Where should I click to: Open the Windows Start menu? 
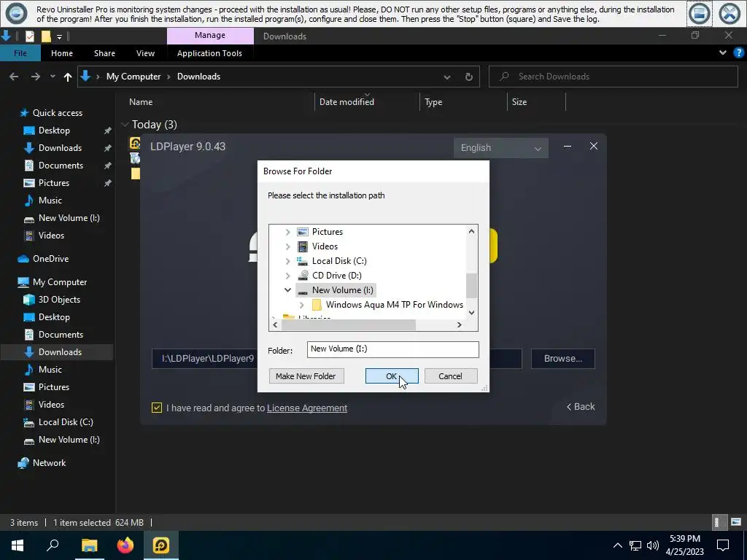pyautogui.click(x=18, y=545)
